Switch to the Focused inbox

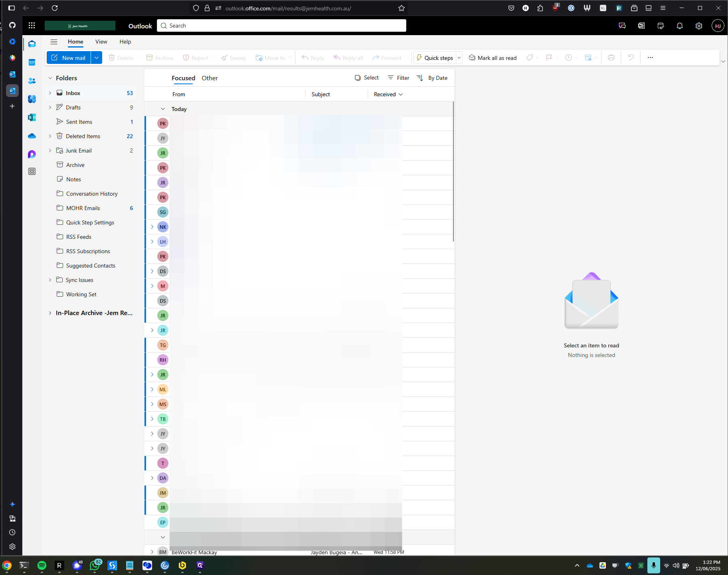tap(183, 78)
